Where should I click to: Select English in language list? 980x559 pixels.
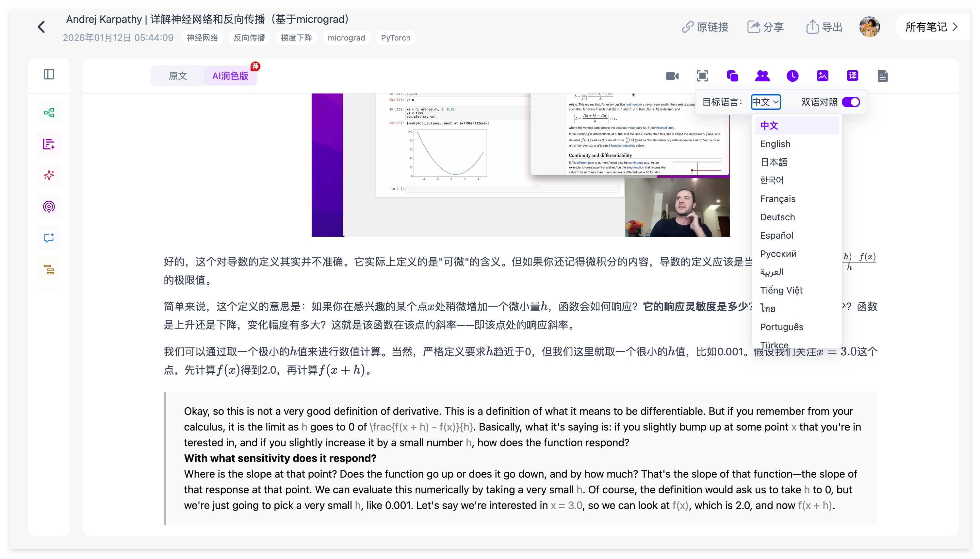[797, 144]
